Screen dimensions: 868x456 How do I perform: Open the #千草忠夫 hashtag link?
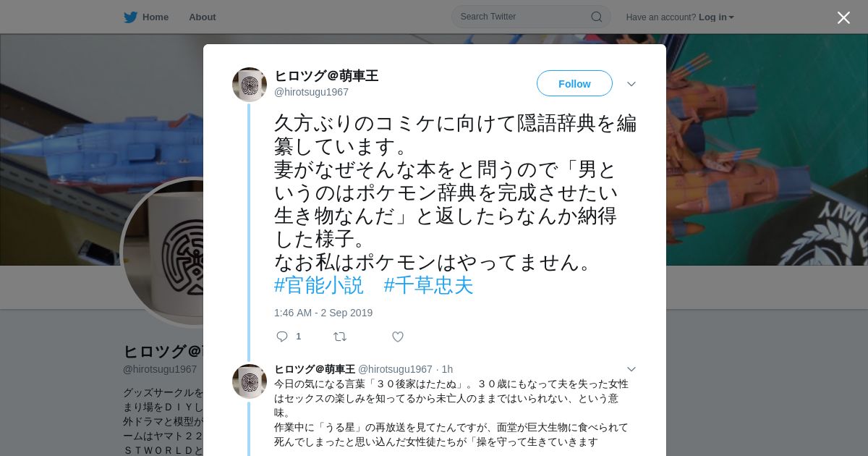[x=428, y=285]
